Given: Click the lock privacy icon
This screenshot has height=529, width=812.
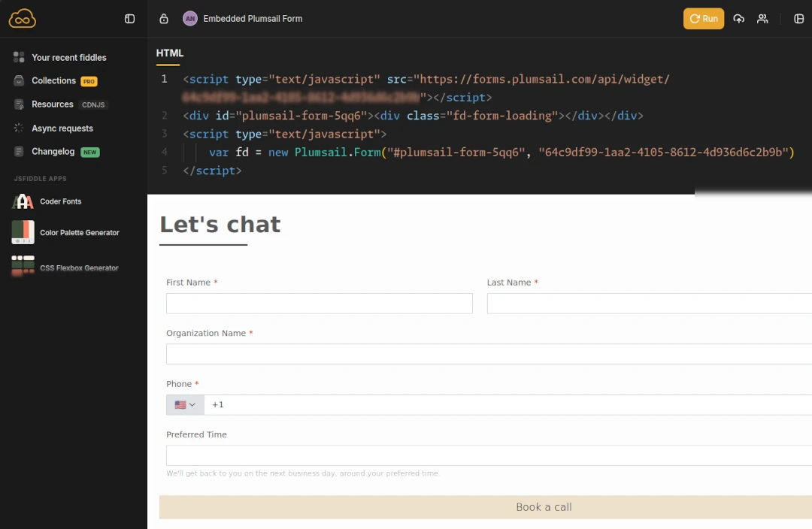Looking at the screenshot, I should pos(164,19).
